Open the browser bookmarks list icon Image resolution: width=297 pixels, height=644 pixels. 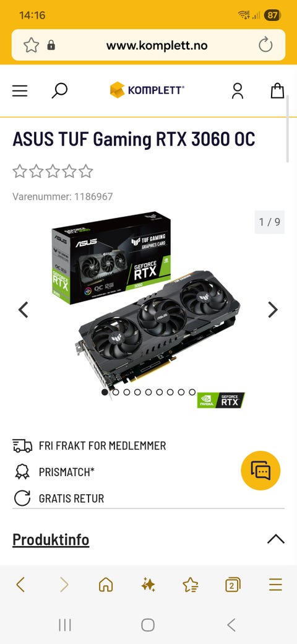point(191,585)
